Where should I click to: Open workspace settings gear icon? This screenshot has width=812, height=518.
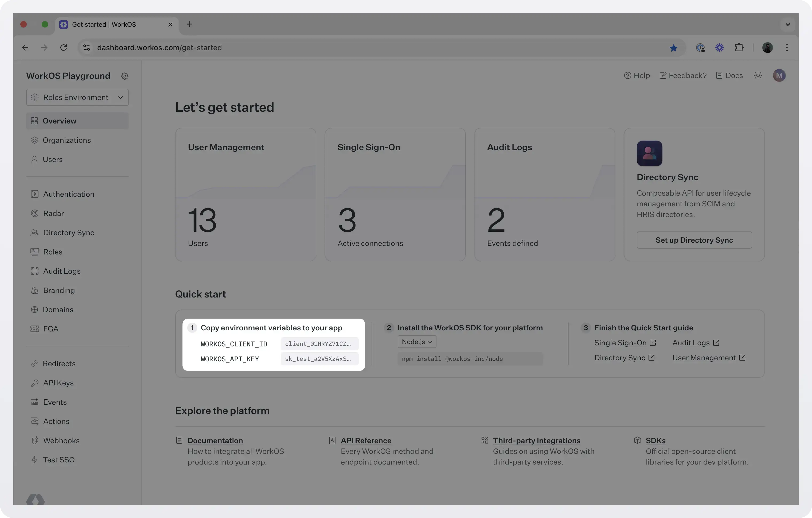(x=124, y=76)
